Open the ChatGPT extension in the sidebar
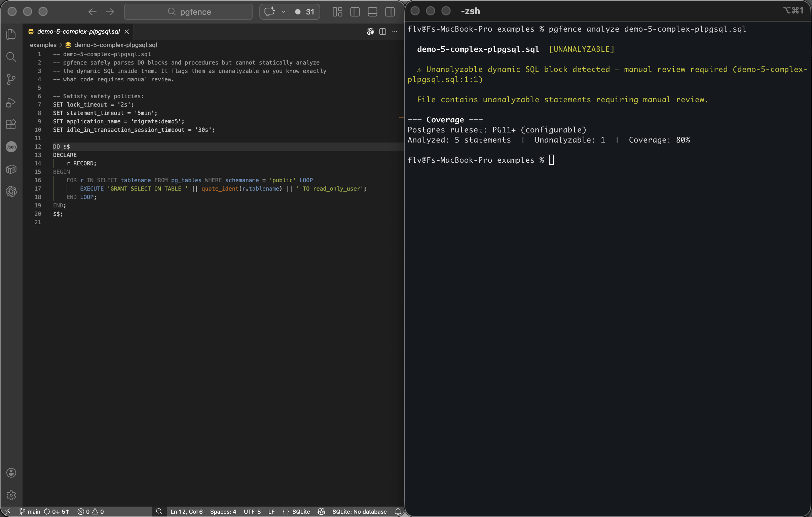812x517 pixels. tap(11, 191)
